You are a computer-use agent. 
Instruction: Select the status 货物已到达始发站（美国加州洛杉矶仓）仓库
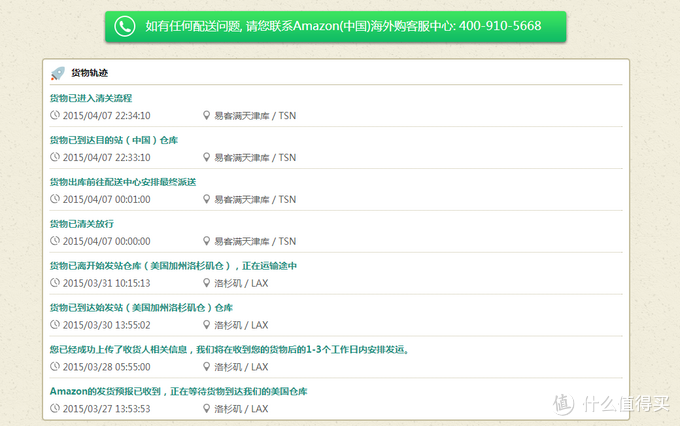pyautogui.click(x=141, y=308)
